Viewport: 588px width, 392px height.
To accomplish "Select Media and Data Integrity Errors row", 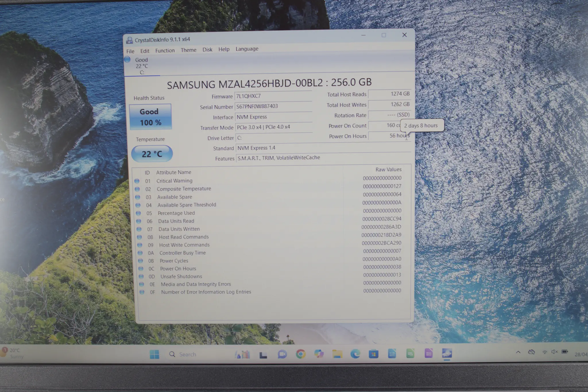I will click(271, 284).
